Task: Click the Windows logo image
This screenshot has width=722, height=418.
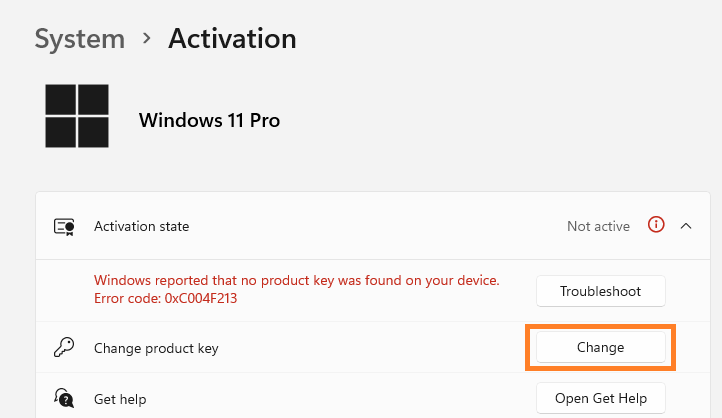Action: (77, 116)
